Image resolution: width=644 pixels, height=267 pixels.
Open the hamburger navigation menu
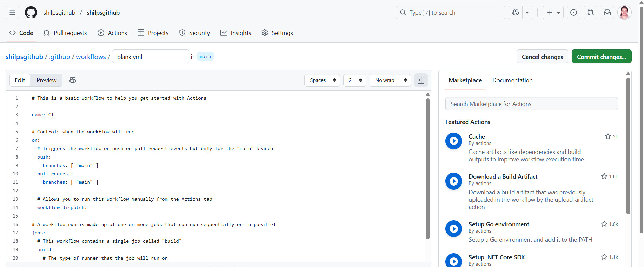point(12,13)
